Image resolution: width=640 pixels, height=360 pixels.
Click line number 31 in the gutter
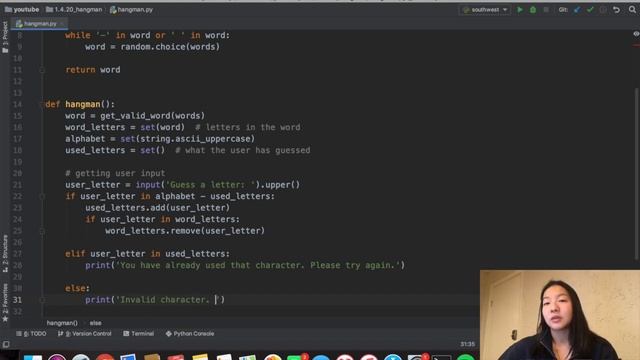tap(17, 300)
